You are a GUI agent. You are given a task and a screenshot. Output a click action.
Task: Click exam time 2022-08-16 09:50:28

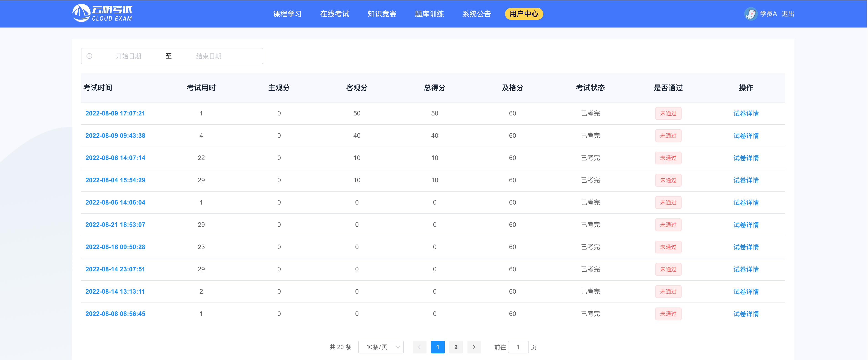(x=115, y=247)
